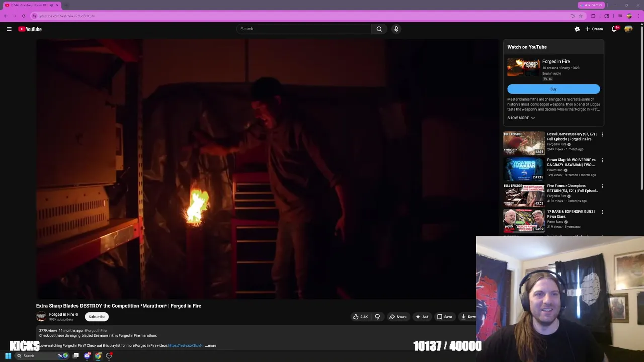
Task: Click the video title text
Action: [119, 306]
